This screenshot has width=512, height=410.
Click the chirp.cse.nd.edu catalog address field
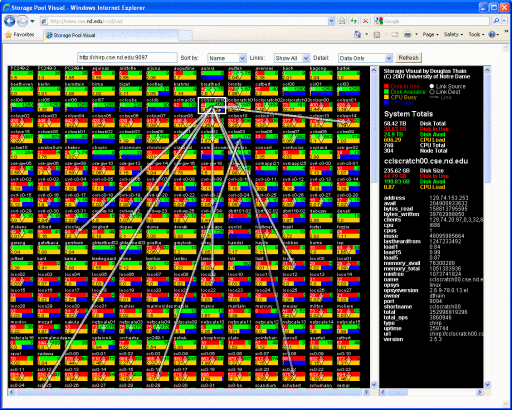[127, 57]
